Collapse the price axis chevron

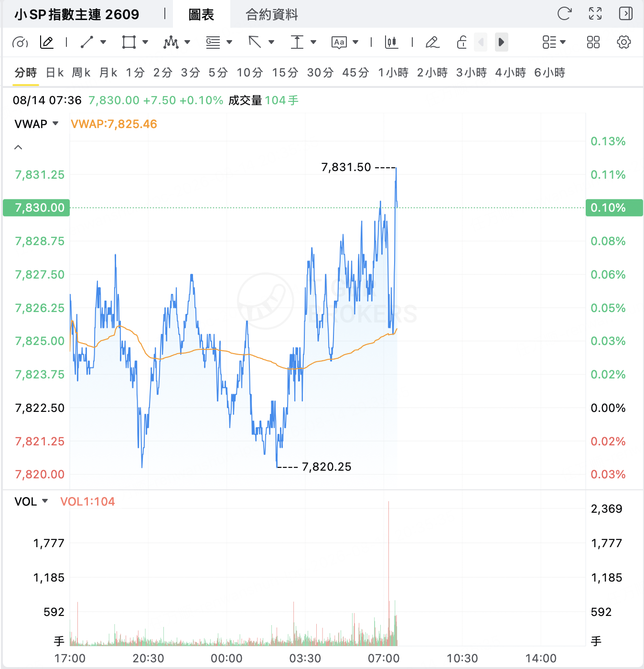18,147
